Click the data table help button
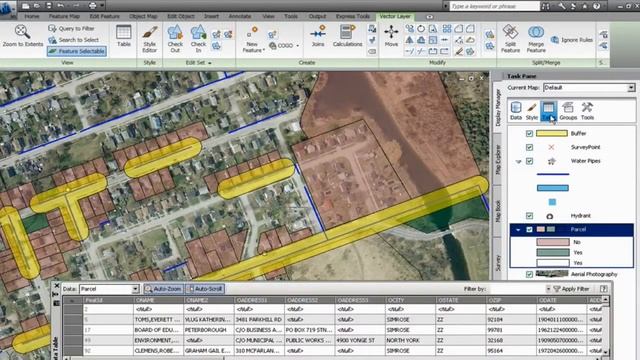This screenshot has height=360, width=640. point(603,289)
